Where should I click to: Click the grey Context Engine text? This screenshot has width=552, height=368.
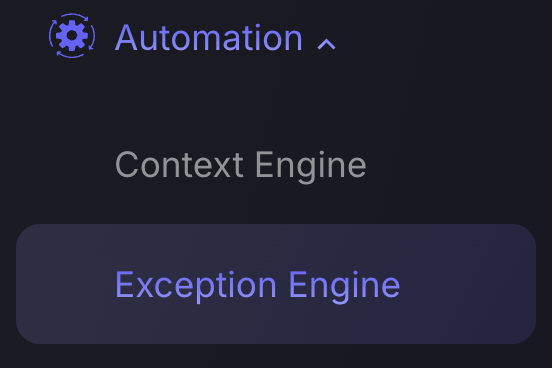pyautogui.click(x=241, y=165)
